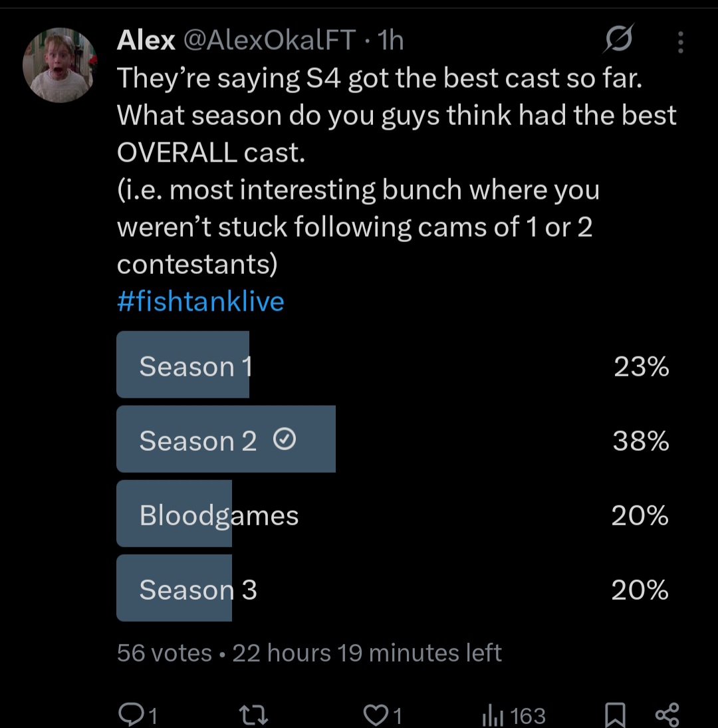The height and width of the screenshot is (728, 718).
Task: Open Alex's profile picture
Action: pos(60,64)
